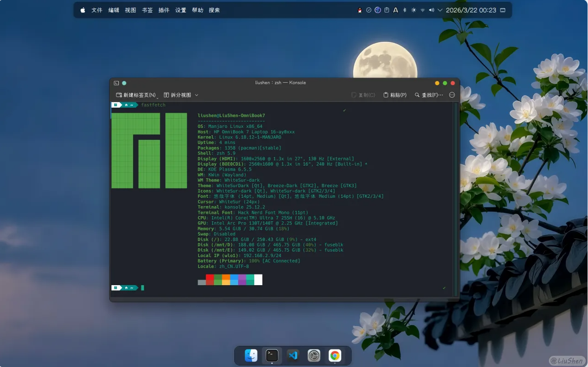The image size is (588, 367).
Task: Expand the hidden tray icons arrow
Action: pyautogui.click(x=440, y=10)
